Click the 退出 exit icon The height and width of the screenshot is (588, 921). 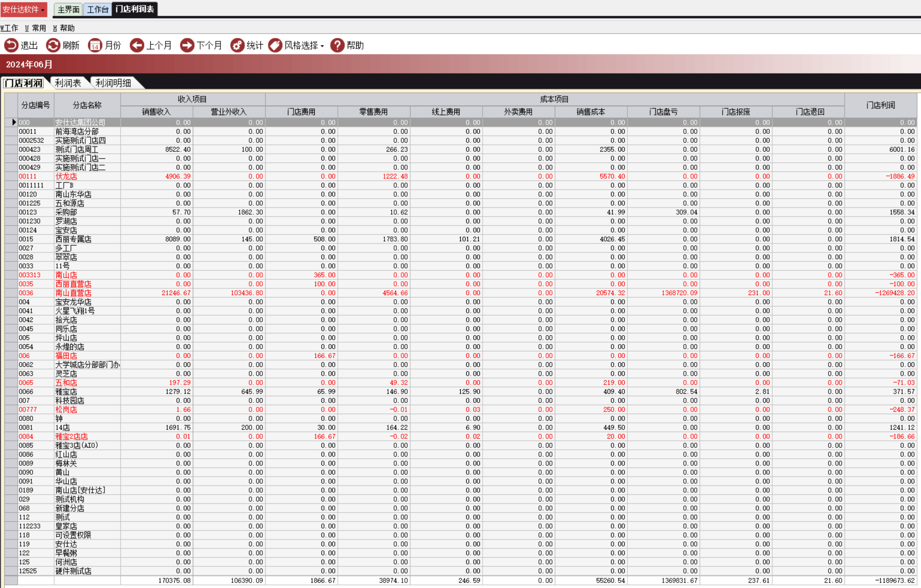[11, 45]
